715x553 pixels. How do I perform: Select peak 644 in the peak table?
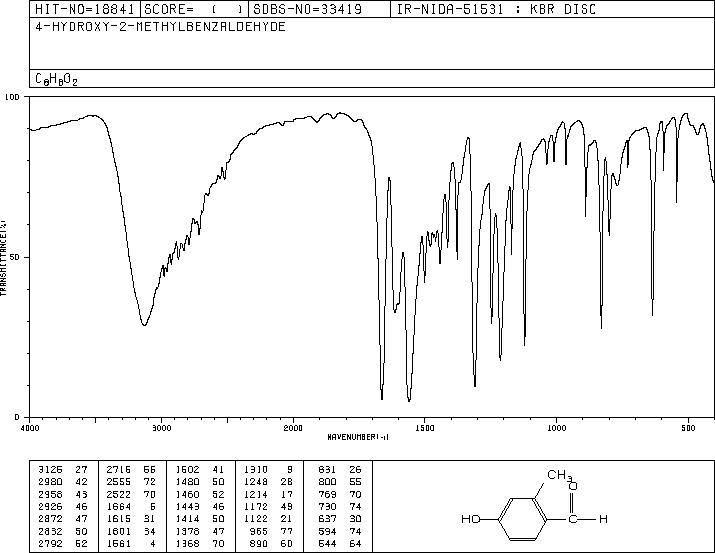[x=327, y=543]
